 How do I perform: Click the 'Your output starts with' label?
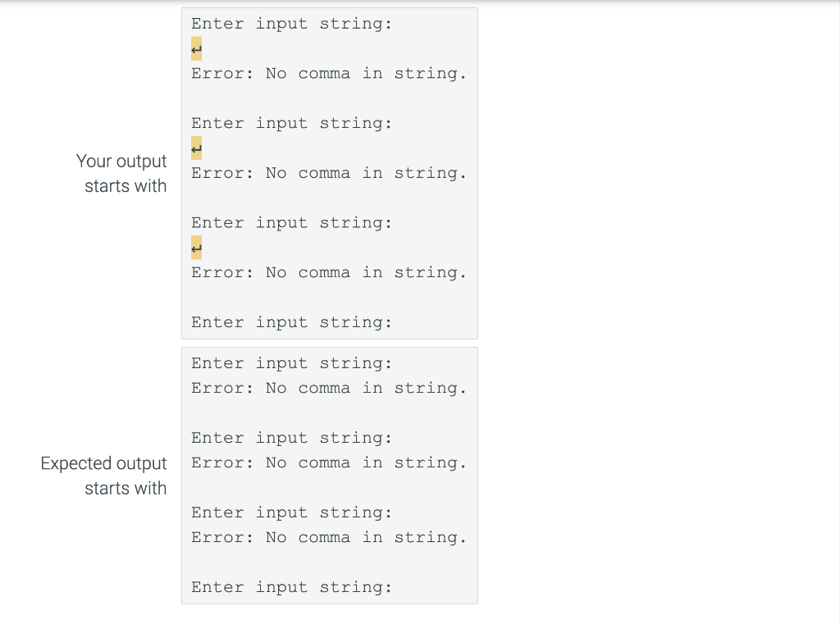[x=121, y=174]
